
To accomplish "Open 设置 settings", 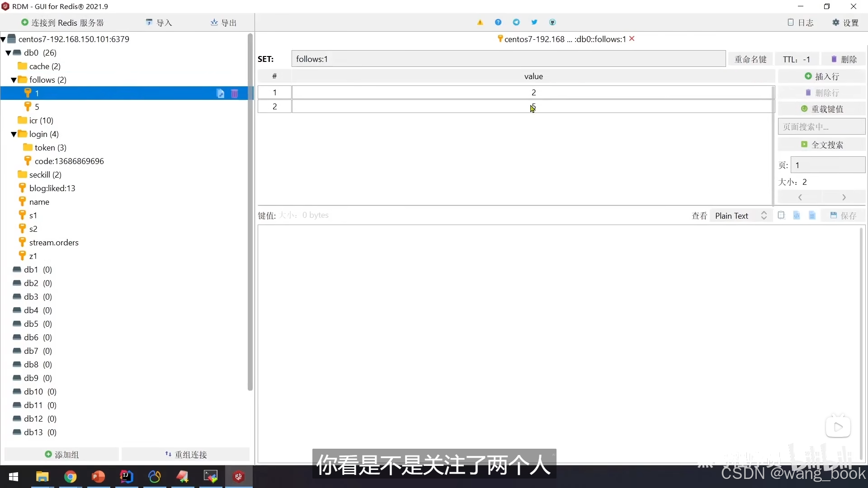I will click(x=845, y=23).
